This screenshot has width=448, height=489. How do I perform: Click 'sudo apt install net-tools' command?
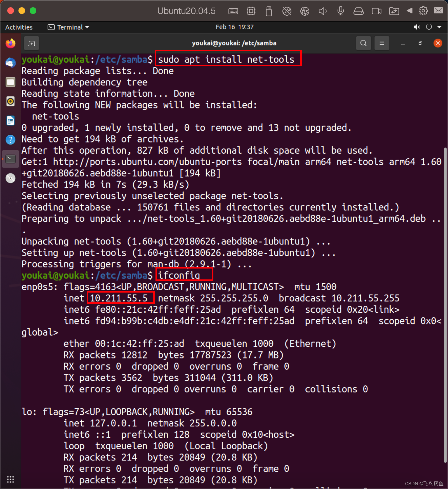pos(226,59)
